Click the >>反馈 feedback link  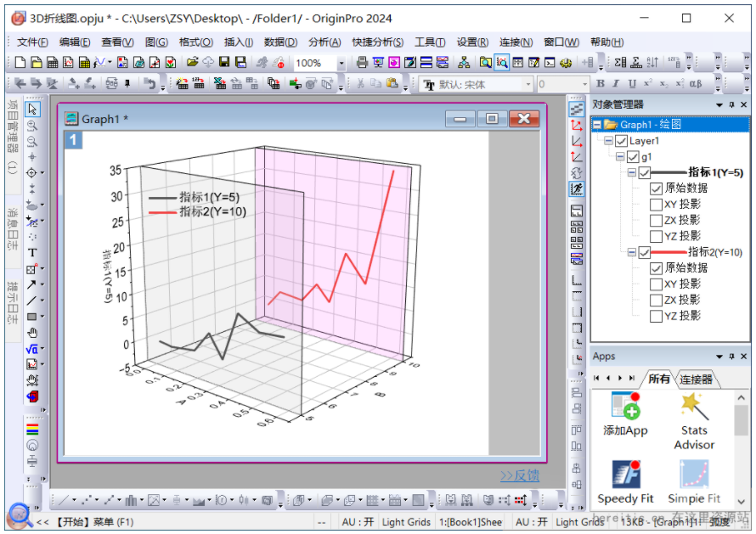click(x=520, y=475)
